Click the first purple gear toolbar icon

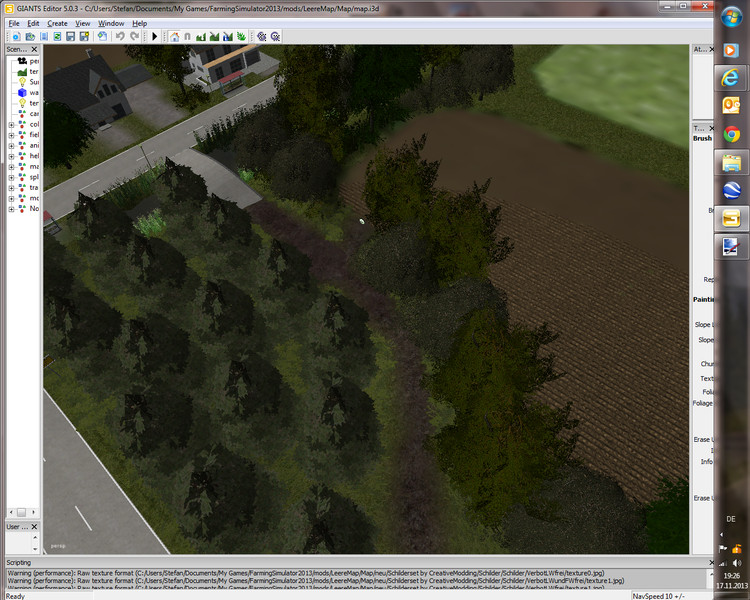(x=262, y=36)
